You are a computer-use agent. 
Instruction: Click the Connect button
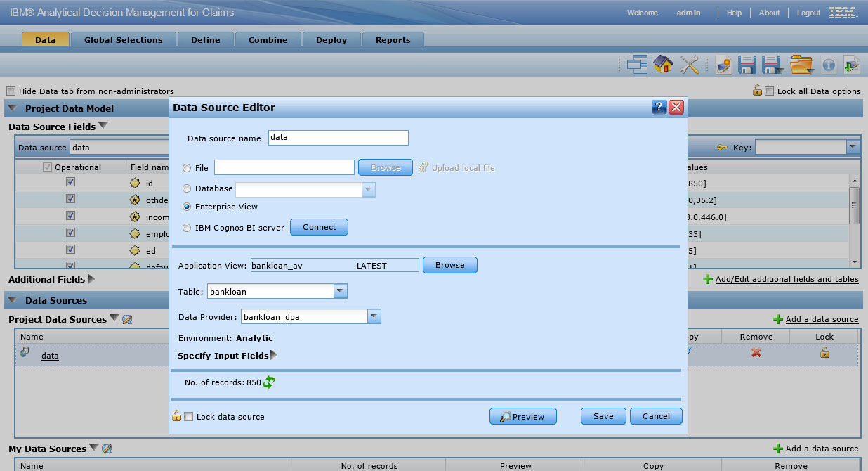(319, 227)
